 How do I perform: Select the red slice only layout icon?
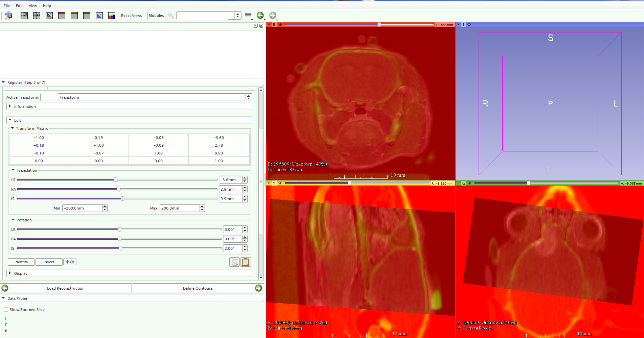coord(62,16)
